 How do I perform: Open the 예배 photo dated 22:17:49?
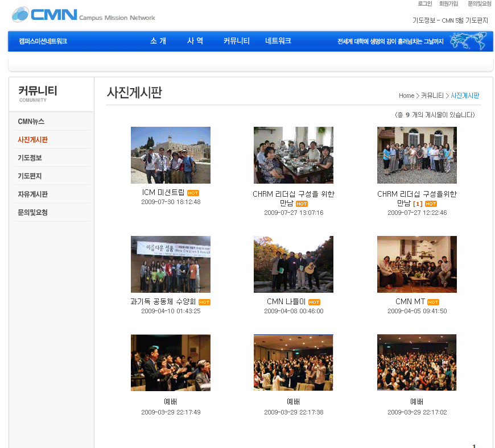pyautogui.click(x=171, y=363)
